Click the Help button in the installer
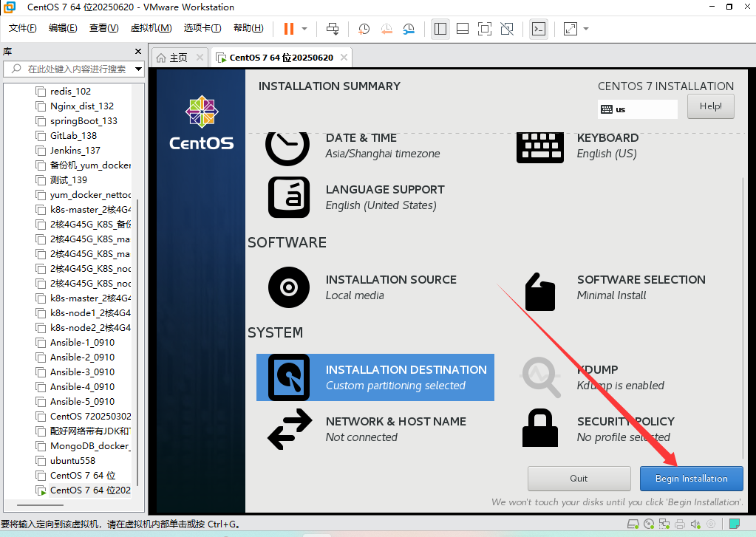The height and width of the screenshot is (537, 756). pyautogui.click(x=709, y=106)
